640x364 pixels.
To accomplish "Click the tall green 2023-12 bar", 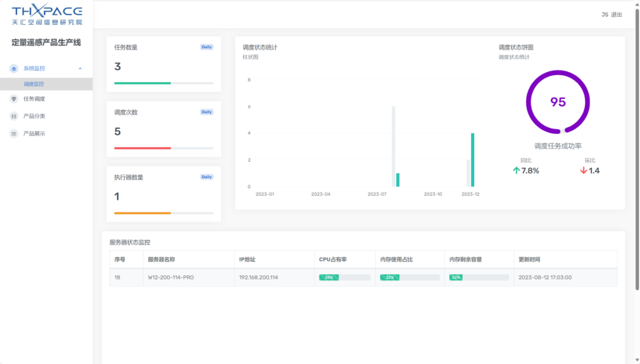I will [472, 160].
